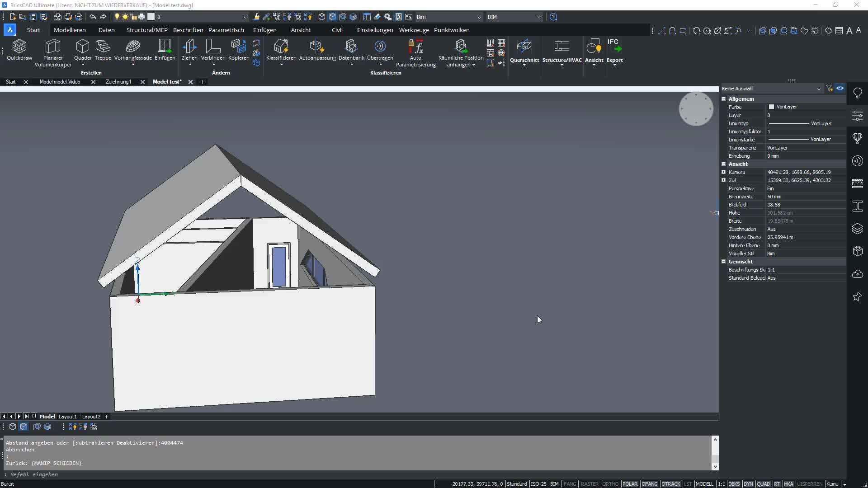This screenshot has height=488, width=868.
Task: Toggle QUAD cursor menu
Action: [x=764, y=484]
